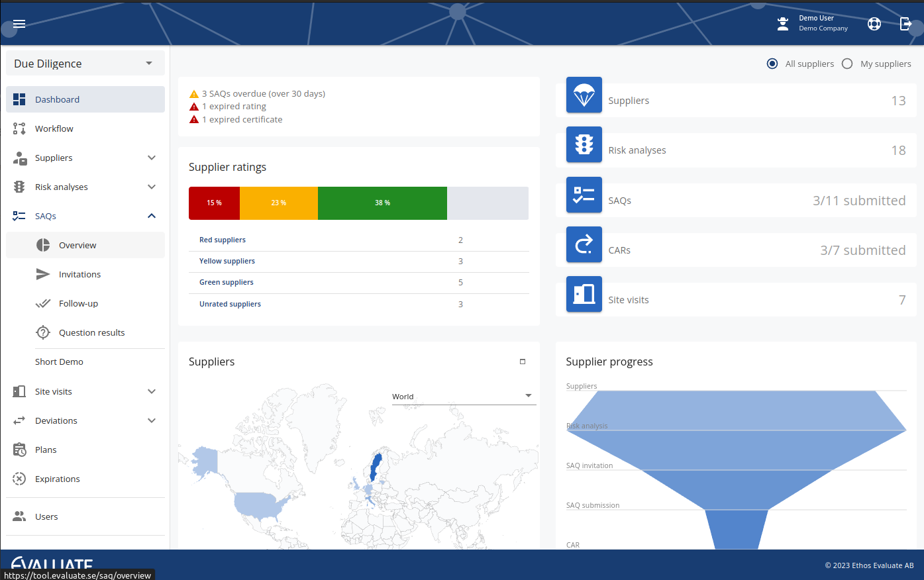Click the Expirations clock icon
The image size is (924, 580).
pyautogui.click(x=19, y=479)
